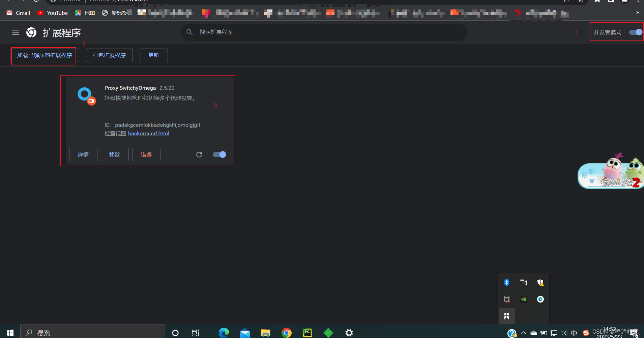Click the Chrome logo next to 扩展程序

31,32
